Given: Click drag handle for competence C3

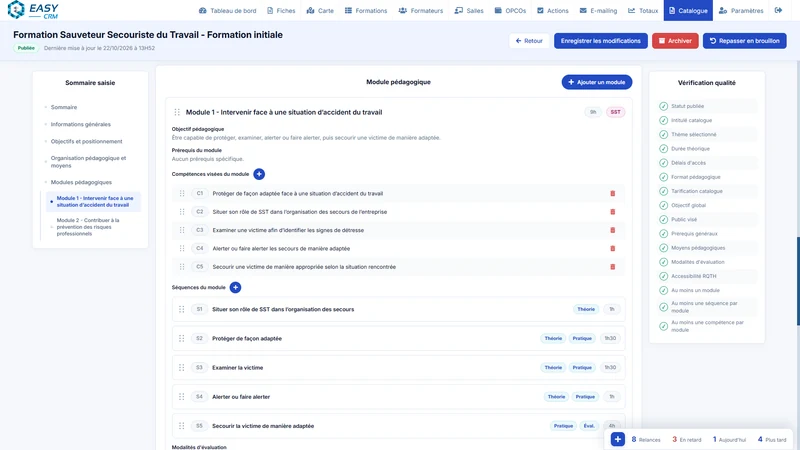Looking at the screenshot, I should pos(182,230).
